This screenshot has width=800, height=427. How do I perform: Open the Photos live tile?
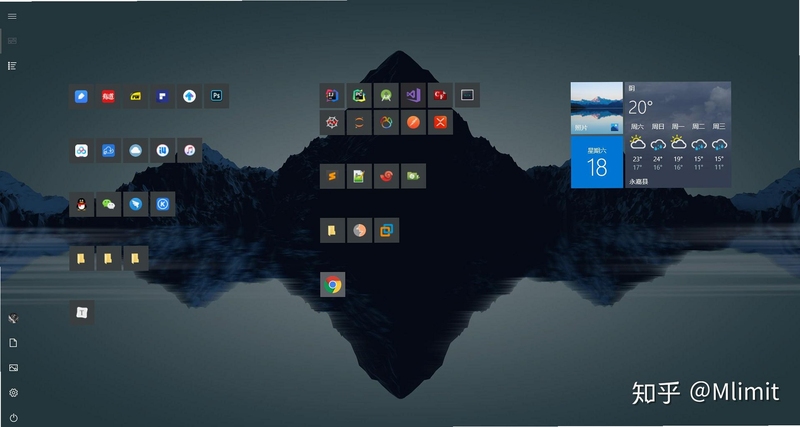(x=596, y=108)
